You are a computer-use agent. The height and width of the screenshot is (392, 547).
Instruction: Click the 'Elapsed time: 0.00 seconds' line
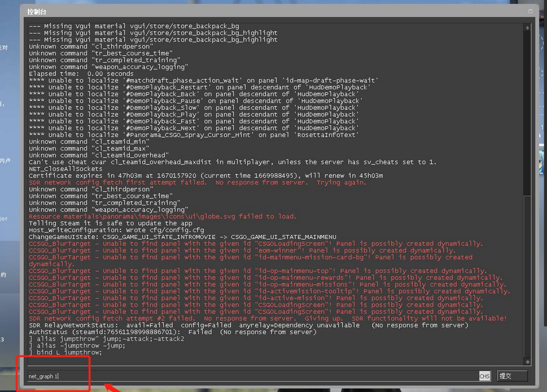click(81, 74)
